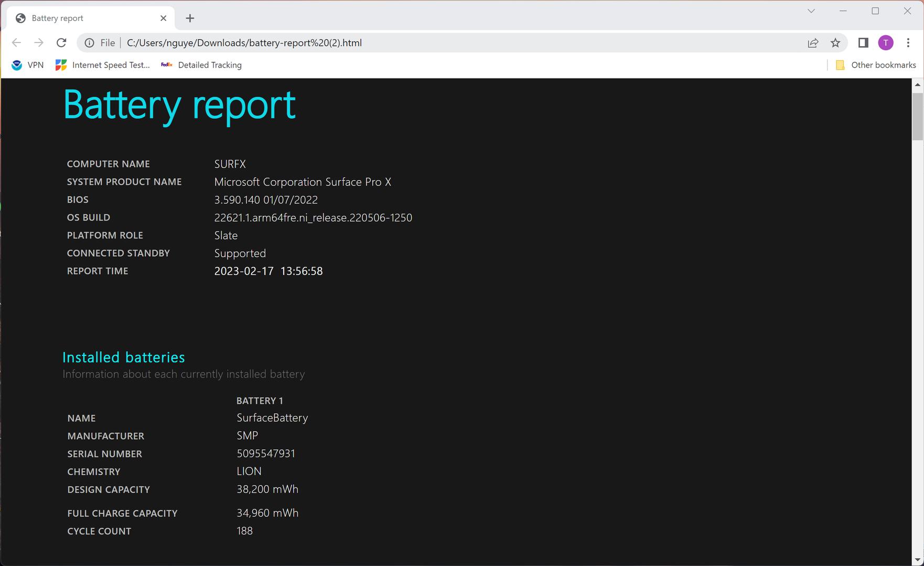Click the SERIAL NUMBER label
This screenshot has width=924, height=566.
point(105,454)
